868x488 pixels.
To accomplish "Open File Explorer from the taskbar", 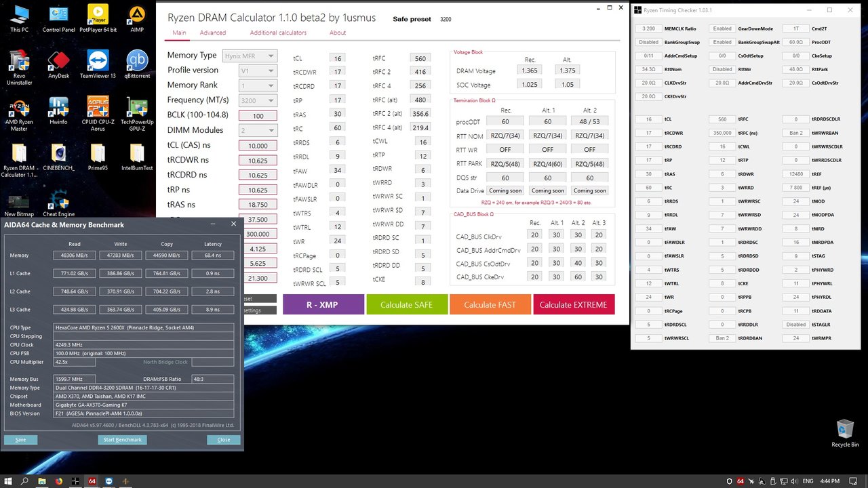I will click(41, 481).
